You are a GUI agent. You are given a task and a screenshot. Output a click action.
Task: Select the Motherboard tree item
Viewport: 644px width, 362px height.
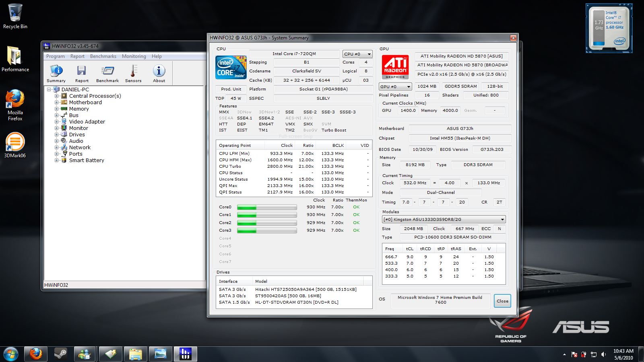tap(85, 103)
